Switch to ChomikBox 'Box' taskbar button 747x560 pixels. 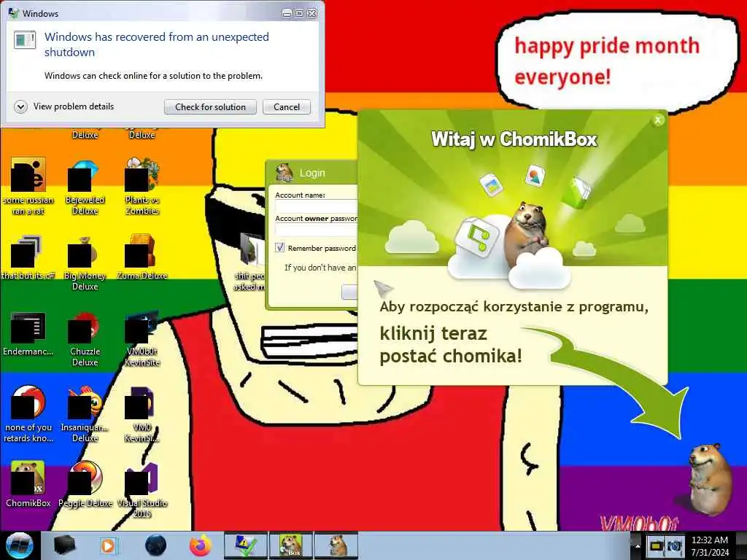(x=291, y=545)
